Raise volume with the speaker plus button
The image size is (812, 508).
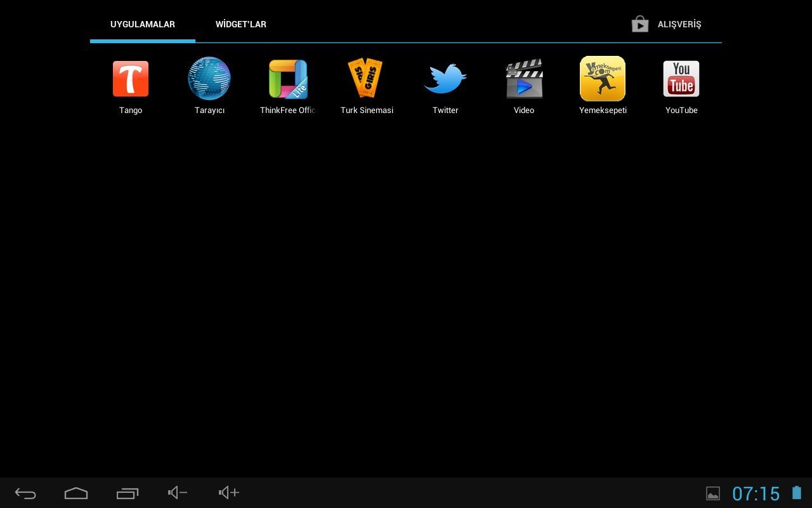(x=229, y=492)
